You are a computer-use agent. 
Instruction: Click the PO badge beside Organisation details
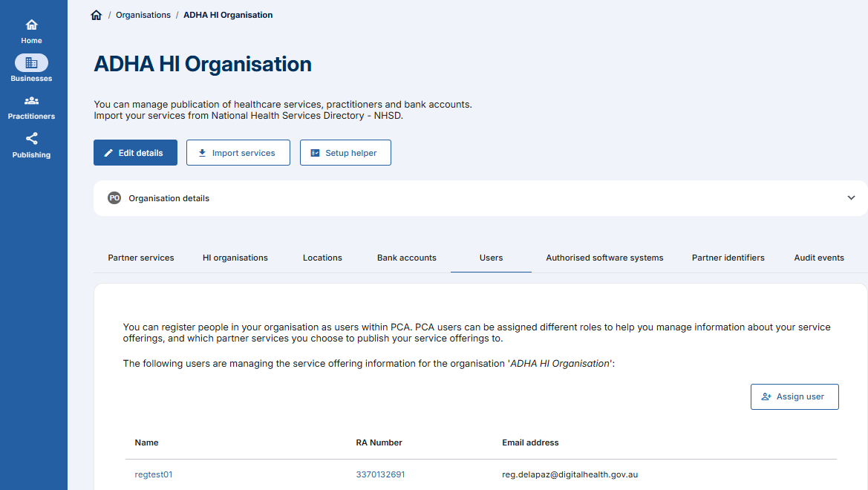click(x=114, y=198)
